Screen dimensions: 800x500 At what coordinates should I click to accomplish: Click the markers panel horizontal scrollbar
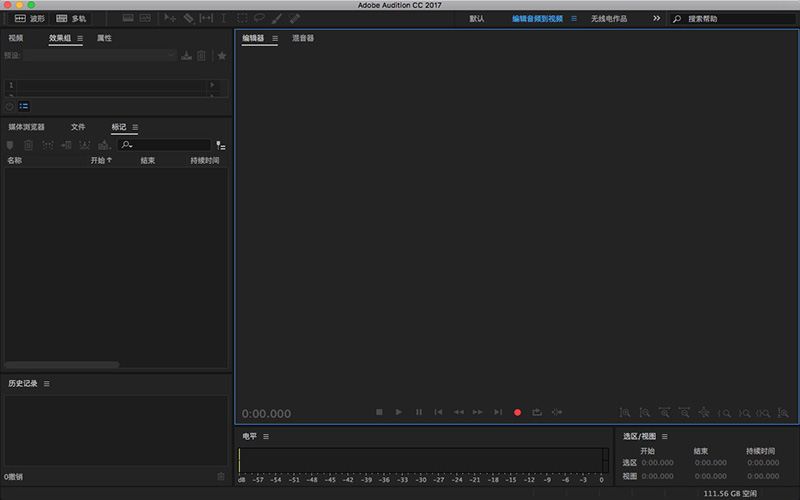(62, 364)
